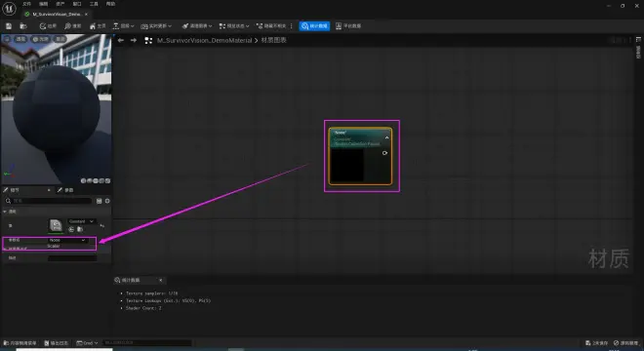Open the 资产 menu

tap(60, 4)
